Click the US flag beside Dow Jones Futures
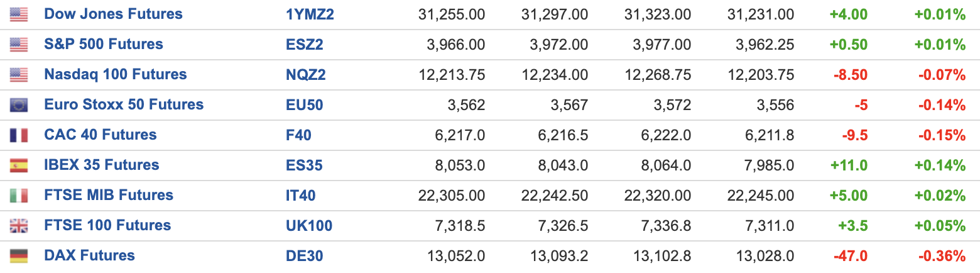This screenshot has height=273, width=980. pos(19,14)
